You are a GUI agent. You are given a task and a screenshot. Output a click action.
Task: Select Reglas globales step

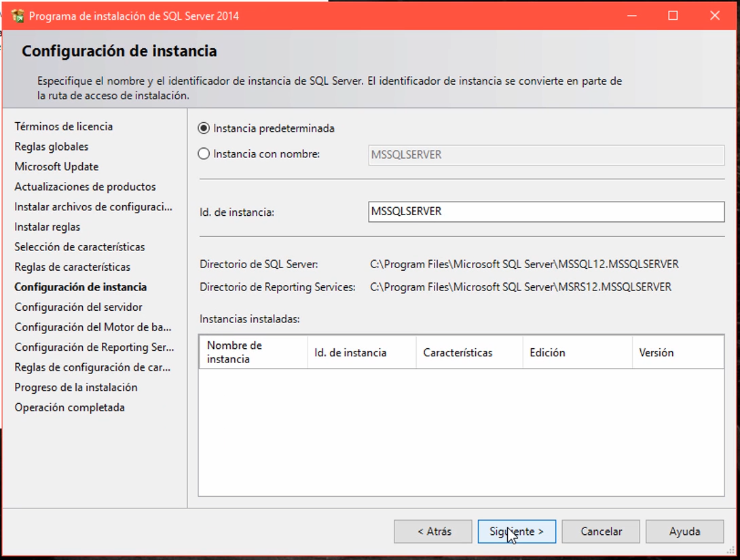51,147
